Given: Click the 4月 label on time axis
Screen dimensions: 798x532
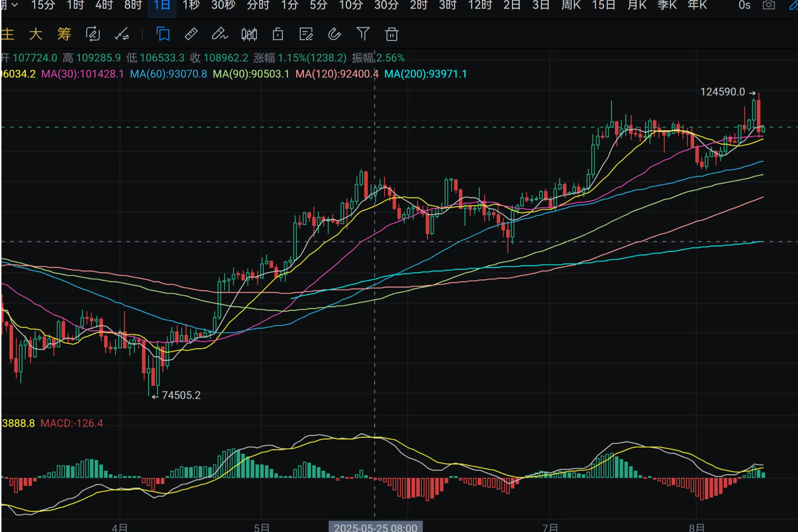Looking at the screenshot, I should tap(120, 528).
